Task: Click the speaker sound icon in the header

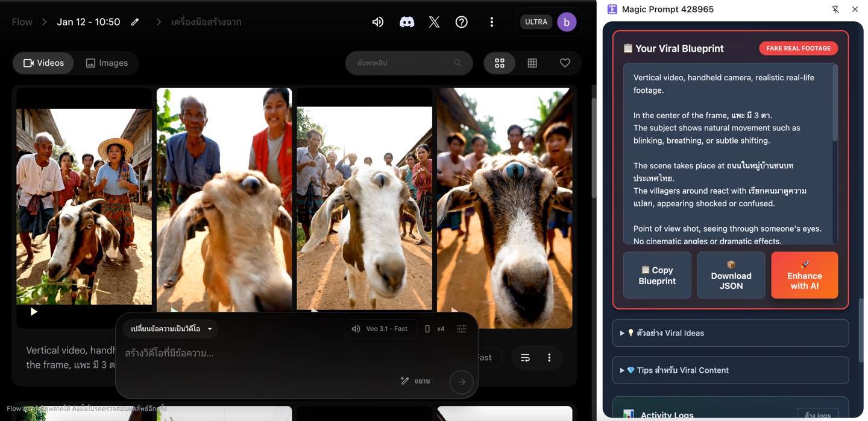Action: (378, 22)
